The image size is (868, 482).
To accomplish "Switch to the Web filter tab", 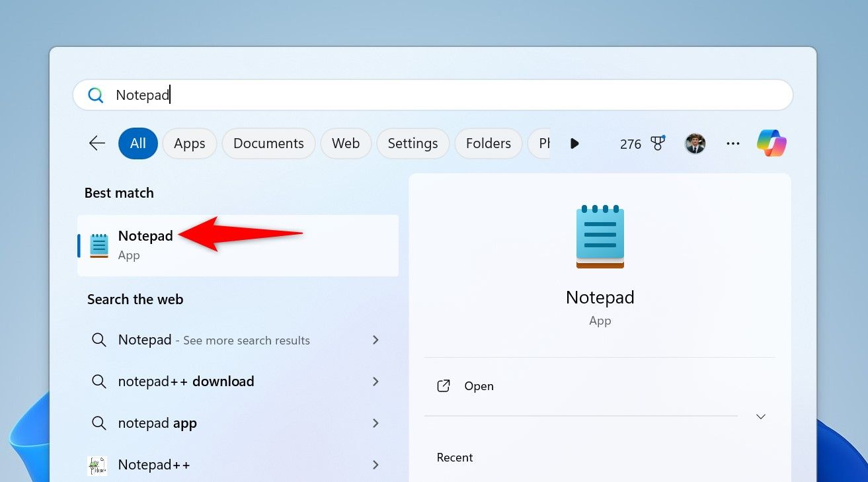I will coord(346,143).
